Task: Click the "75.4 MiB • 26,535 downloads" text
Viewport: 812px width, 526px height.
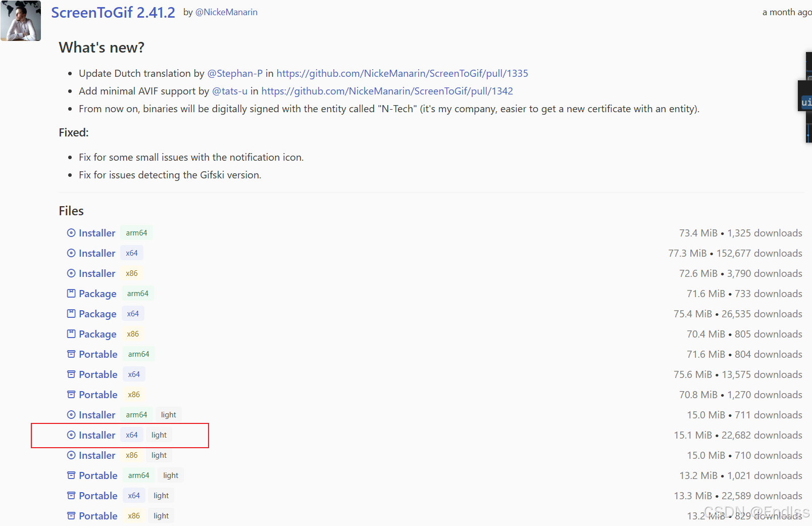Action: tap(738, 314)
